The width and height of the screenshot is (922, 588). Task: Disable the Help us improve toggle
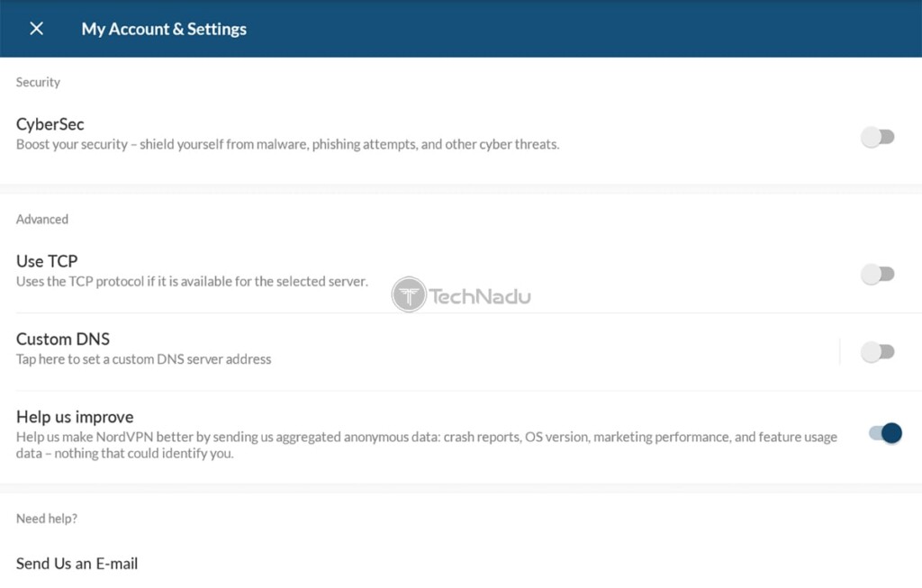886,433
